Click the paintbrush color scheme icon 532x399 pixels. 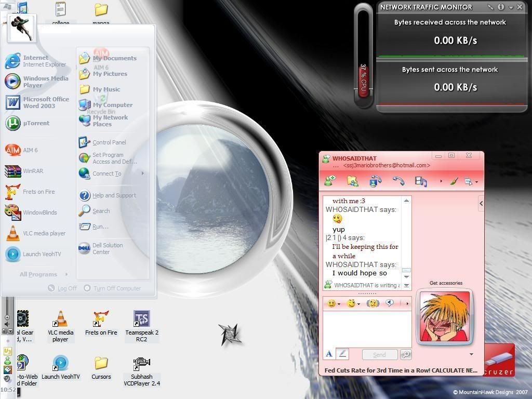(454, 181)
